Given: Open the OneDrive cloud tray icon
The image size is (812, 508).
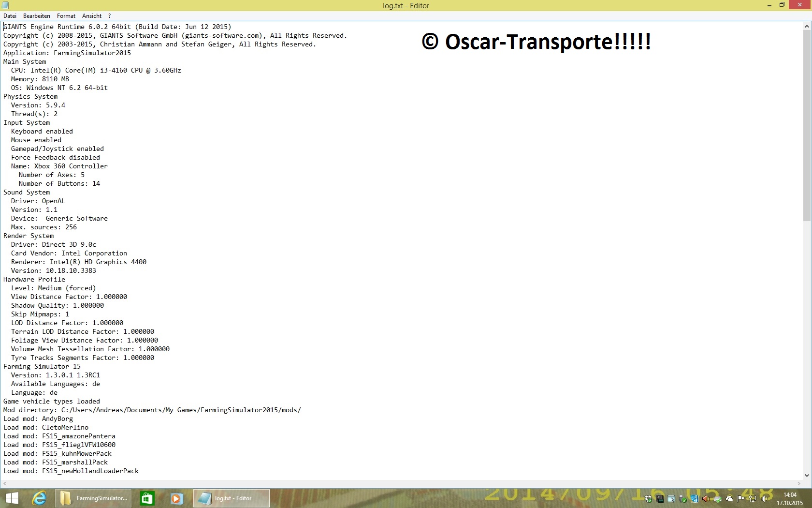Looking at the screenshot, I should pos(729,499).
